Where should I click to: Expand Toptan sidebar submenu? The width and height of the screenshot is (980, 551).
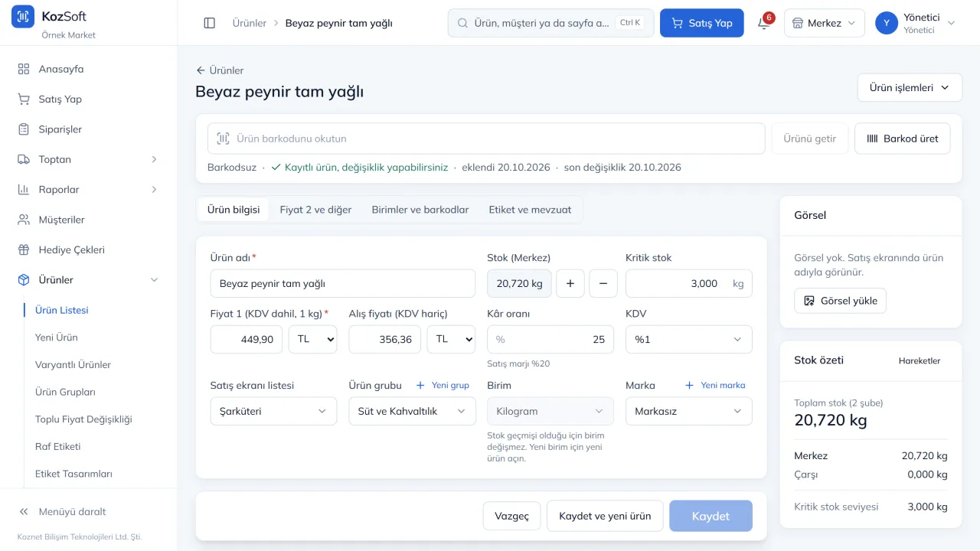(x=89, y=159)
